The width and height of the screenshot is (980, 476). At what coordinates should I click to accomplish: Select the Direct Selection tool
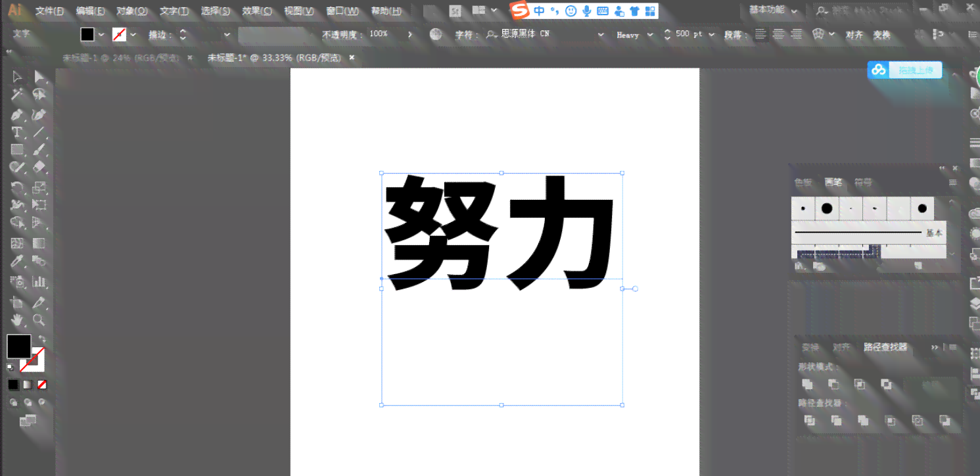click(40, 78)
